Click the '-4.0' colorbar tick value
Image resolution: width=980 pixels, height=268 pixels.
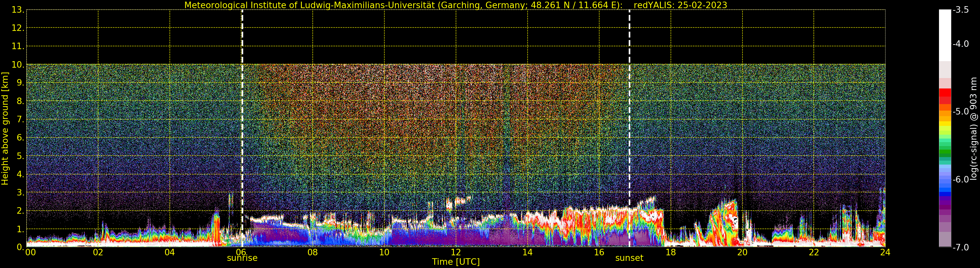pyautogui.click(x=961, y=44)
